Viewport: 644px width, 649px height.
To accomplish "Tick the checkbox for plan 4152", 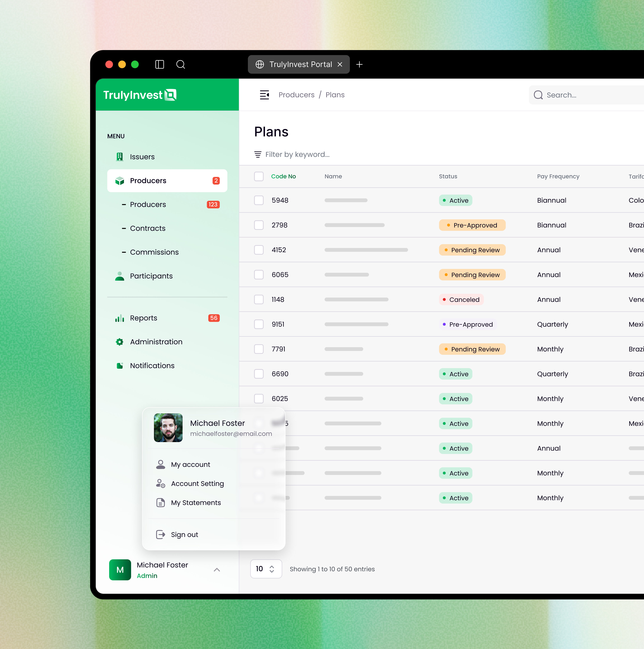I will [x=258, y=250].
